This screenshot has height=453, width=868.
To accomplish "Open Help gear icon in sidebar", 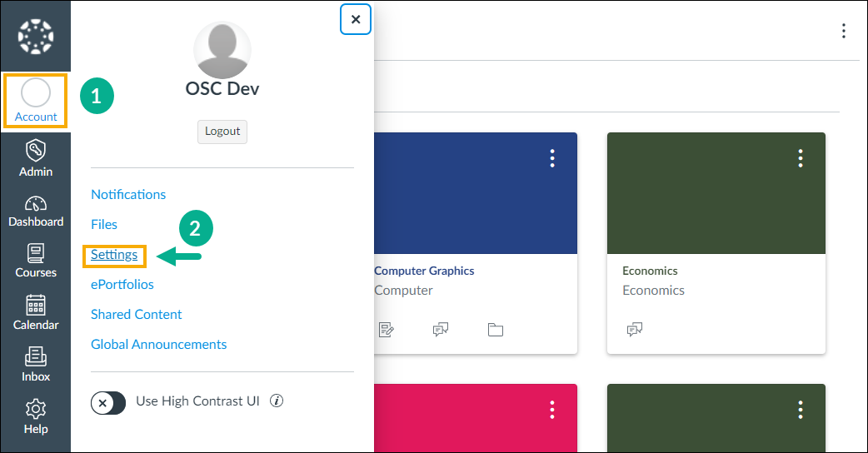I will (x=36, y=410).
